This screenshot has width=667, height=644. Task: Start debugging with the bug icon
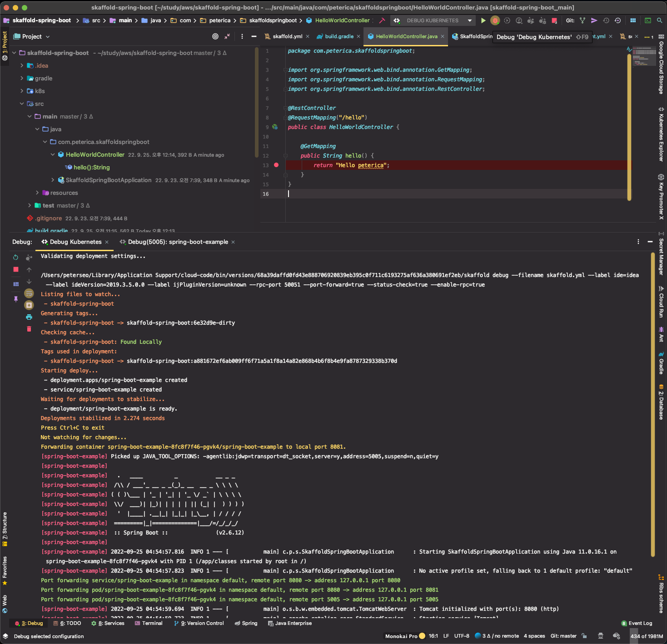pyautogui.click(x=495, y=20)
